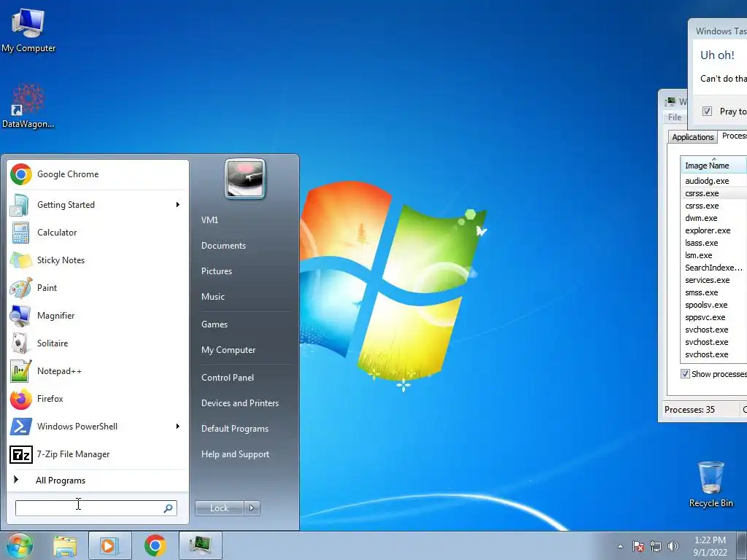Open Pictures from Start menu

[217, 271]
